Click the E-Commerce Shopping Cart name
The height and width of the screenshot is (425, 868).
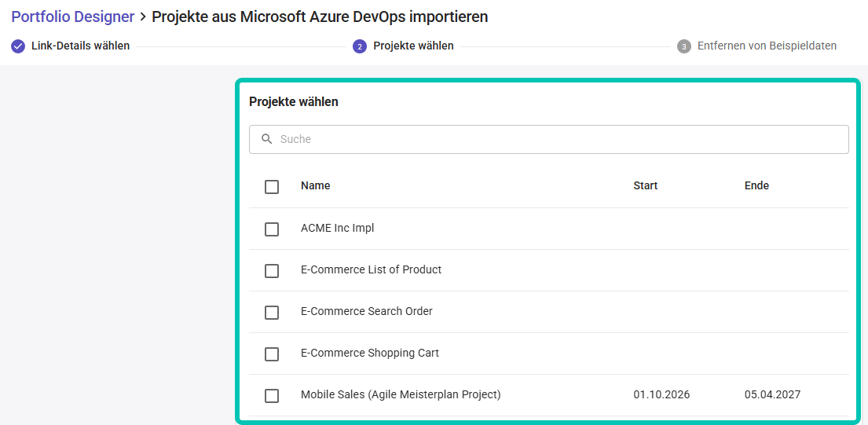pyautogui.click(x=370, y=353)
